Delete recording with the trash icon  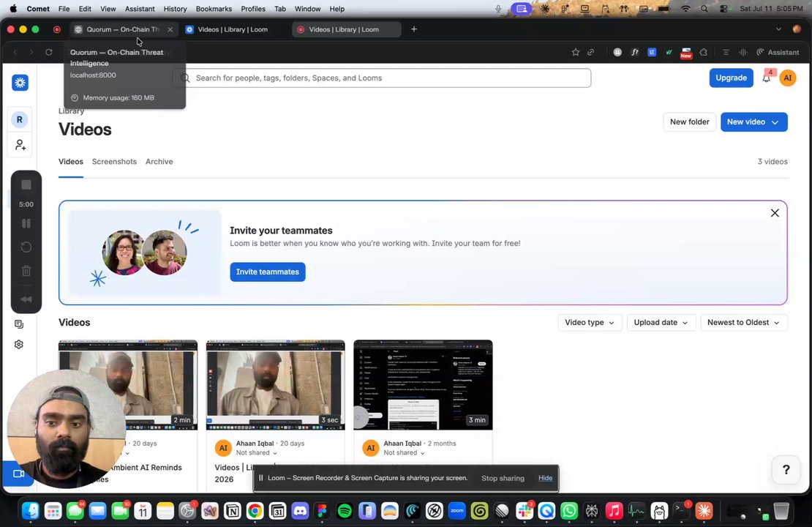[26, 271]
